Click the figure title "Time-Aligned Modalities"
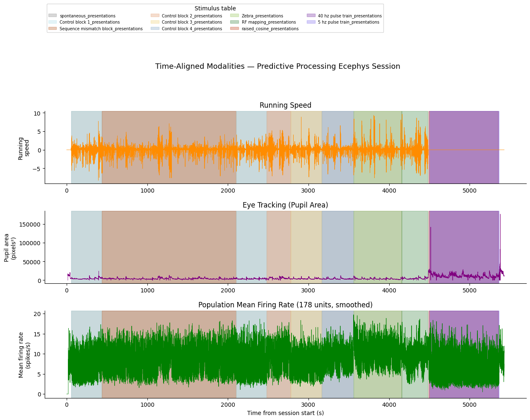This screenshot has height=420, width=530. click(x=277, y=66)
